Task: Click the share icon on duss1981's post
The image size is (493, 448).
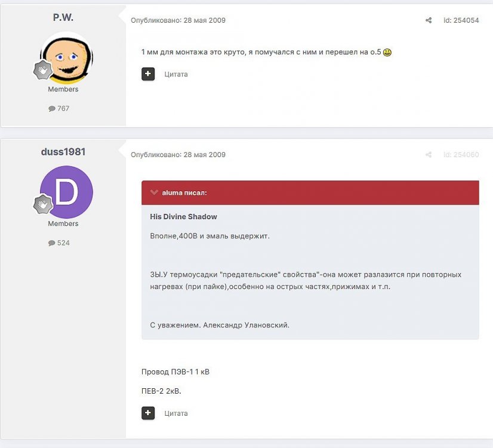Action: (429, 155)
